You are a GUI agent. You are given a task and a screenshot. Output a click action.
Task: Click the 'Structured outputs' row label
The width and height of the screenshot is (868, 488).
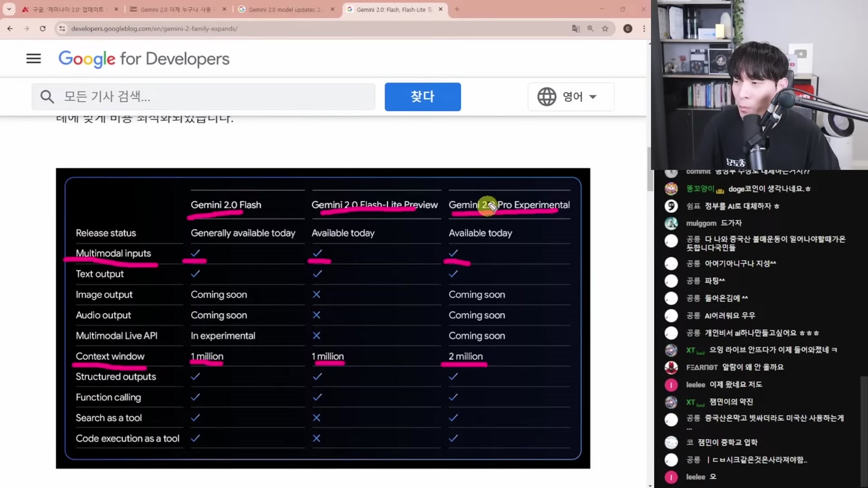tap(116, 376)
